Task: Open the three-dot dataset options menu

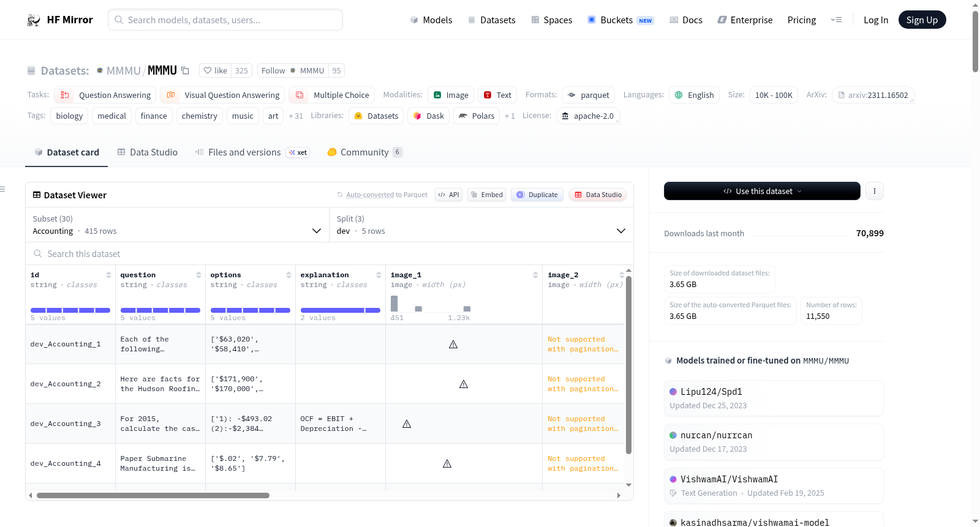Action: coord(875,191)
